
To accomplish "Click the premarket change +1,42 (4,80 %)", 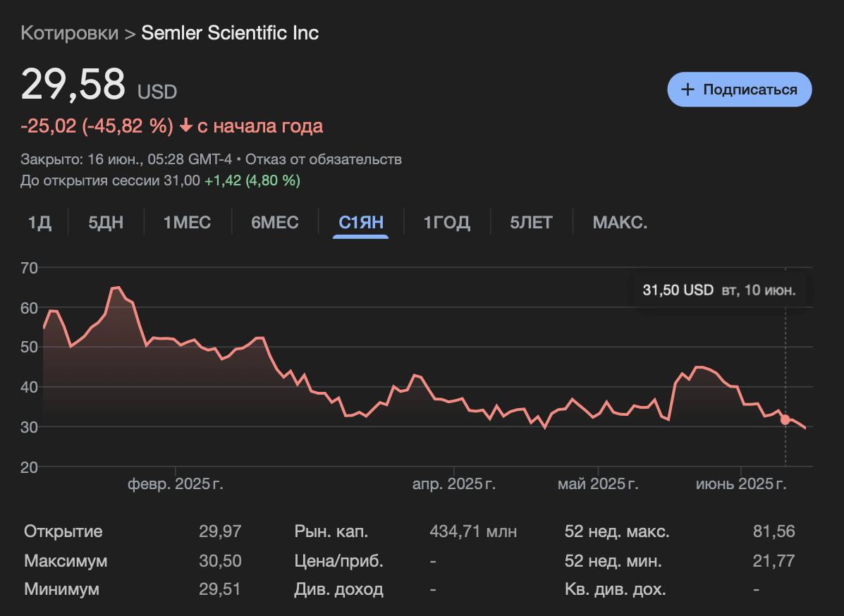I will 252,180.
